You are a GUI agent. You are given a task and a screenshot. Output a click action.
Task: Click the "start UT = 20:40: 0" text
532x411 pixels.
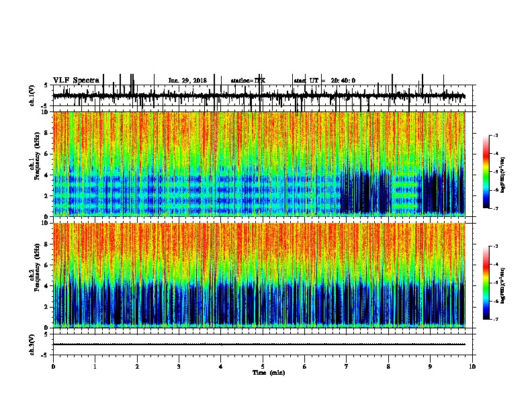pos(324,81)
